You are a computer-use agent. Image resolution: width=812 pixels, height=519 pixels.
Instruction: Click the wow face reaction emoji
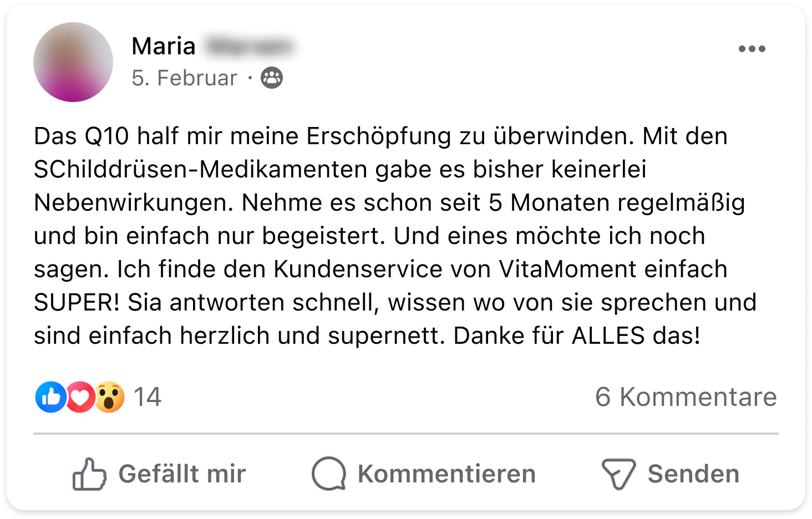tap(110, 397)
